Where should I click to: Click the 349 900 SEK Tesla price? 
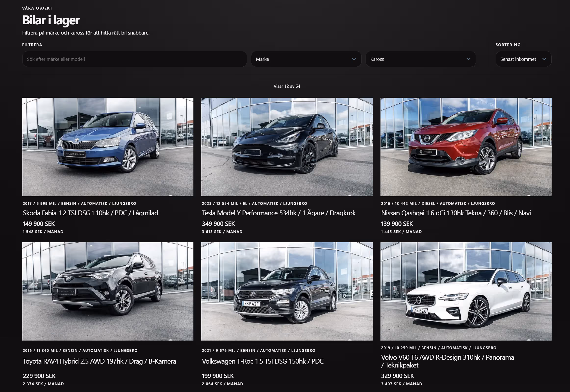coord(218,224)
